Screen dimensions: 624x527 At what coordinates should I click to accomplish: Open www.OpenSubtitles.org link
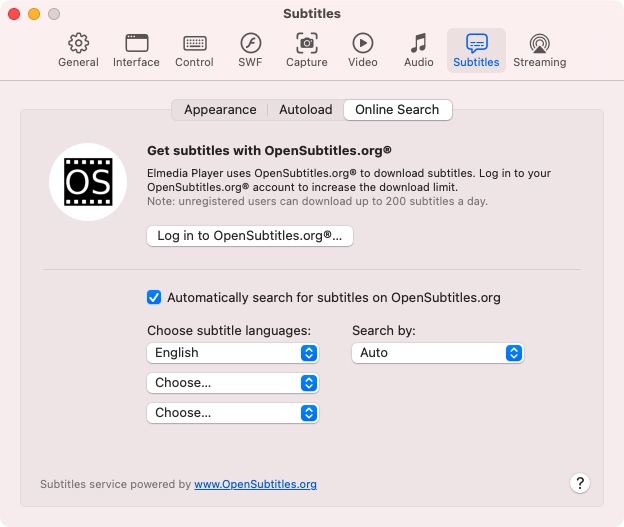pyautogui.click(x=255, y=484)
